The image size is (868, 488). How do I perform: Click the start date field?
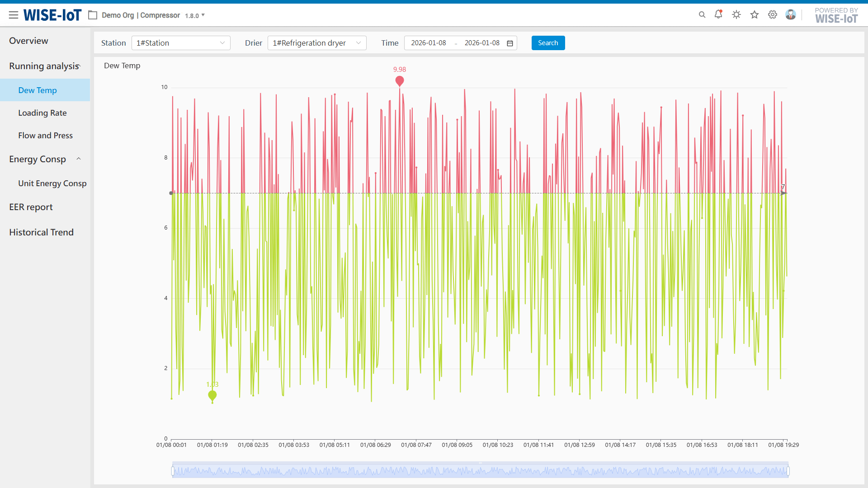click(x=428, y=43)
